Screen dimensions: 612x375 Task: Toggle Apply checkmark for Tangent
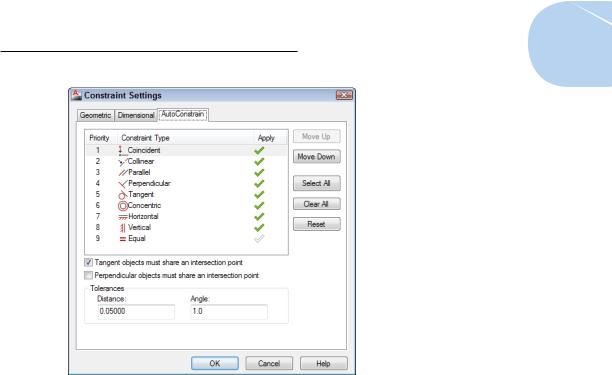(259, 194)
